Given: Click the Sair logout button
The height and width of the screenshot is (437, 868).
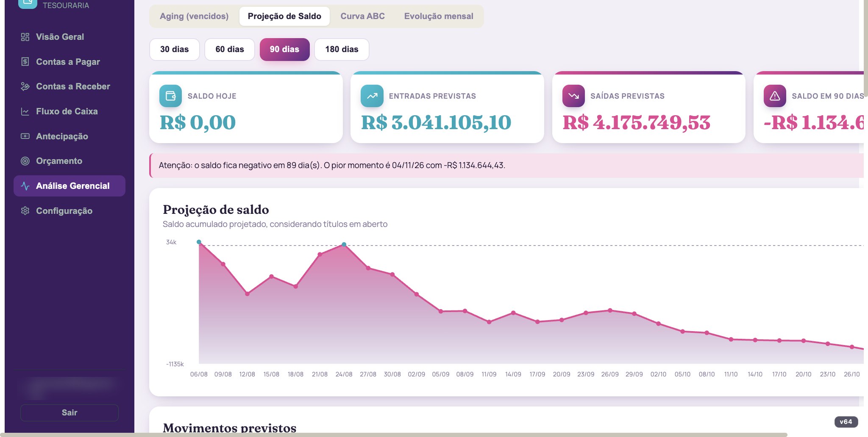Looking at the screenshot, I should [70, 412].
